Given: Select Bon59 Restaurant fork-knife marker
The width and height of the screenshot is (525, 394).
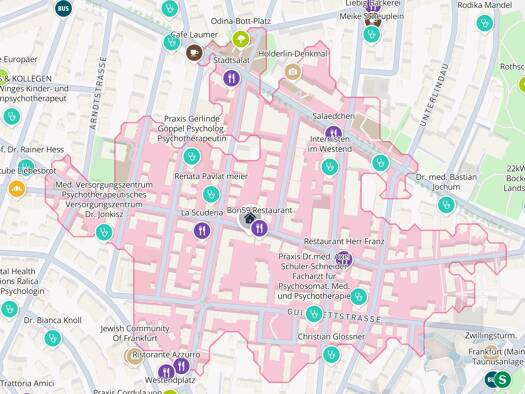Looking at the screenshot, I should click(259, 229).
